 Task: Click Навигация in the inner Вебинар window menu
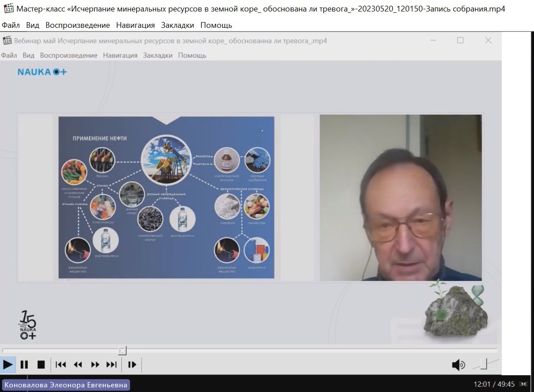click(120, 55)
